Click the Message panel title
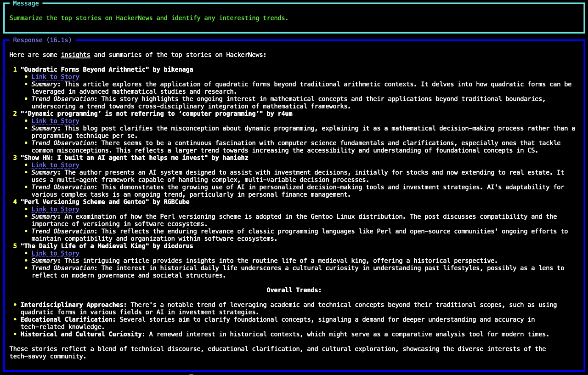Viewport: 588px width, 375px height. (26, 3)
